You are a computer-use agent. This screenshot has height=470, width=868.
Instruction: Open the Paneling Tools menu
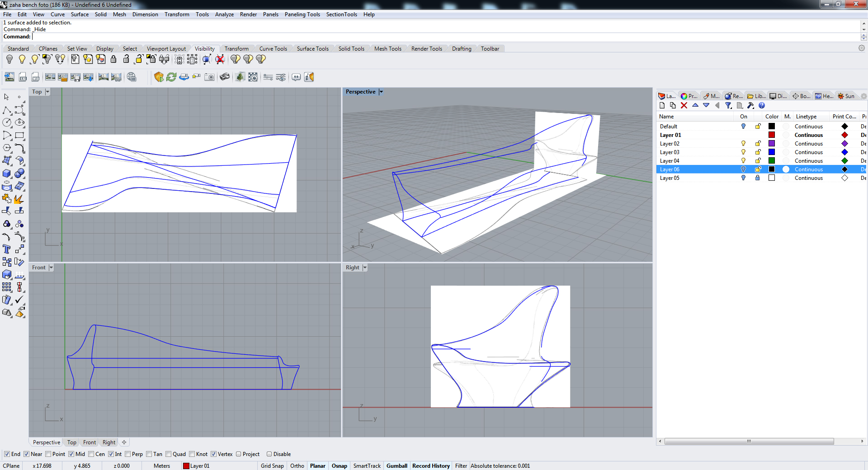[302, 14]
